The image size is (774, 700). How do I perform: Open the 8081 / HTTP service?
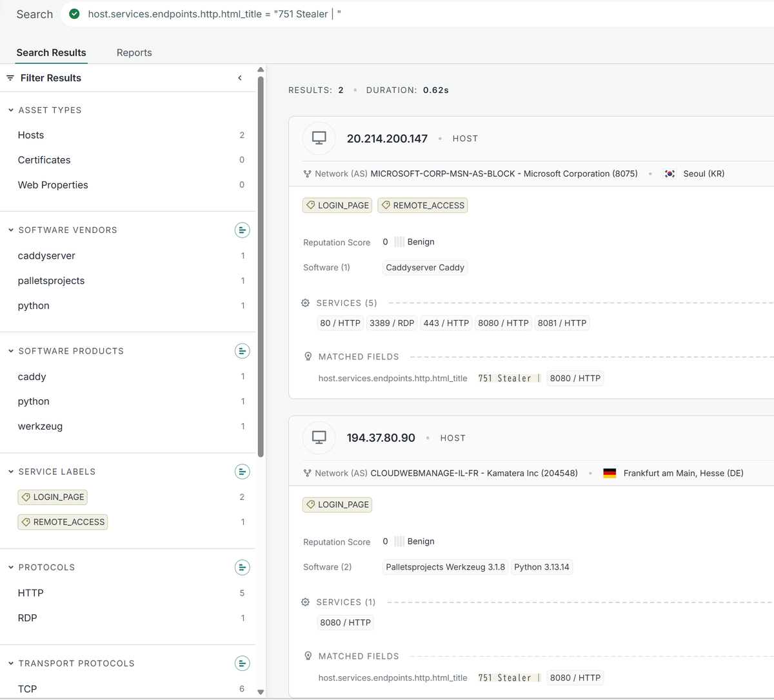[x=562, y=323]
